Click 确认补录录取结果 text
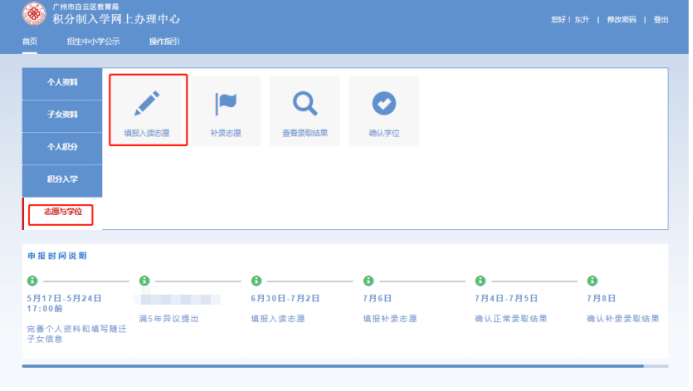The height and width of the screenshot is (391, 693). pos(623,319)
